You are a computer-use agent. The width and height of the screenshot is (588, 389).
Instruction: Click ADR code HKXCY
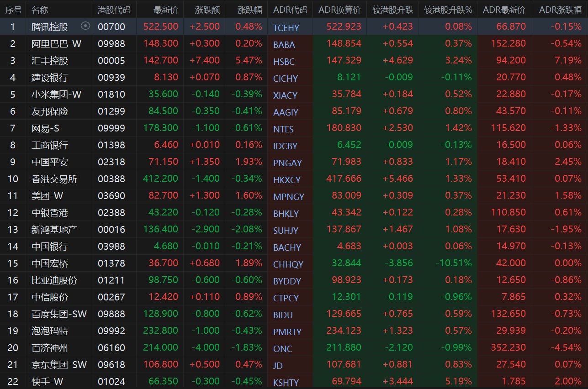pyautogui.click(x=287, y=180)
